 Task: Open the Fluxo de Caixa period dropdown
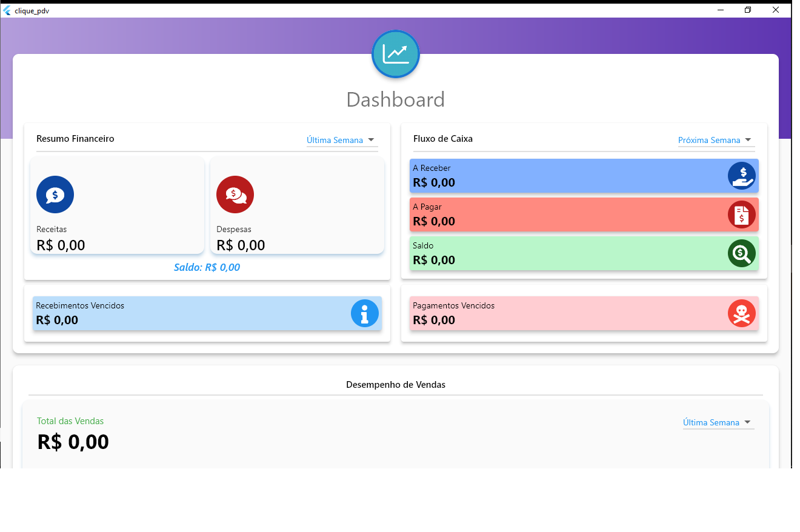pyautogui.click(x=716, y=140)
